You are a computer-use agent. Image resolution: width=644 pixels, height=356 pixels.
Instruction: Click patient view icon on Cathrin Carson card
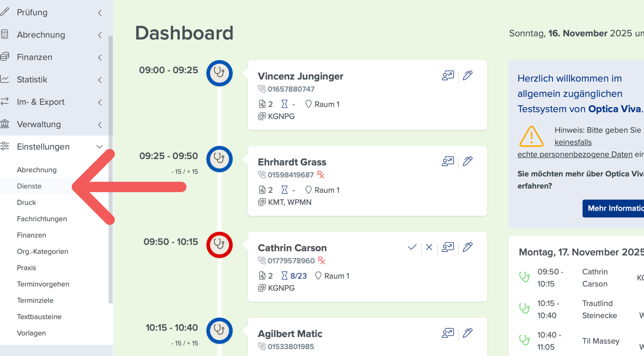point(448,247)
